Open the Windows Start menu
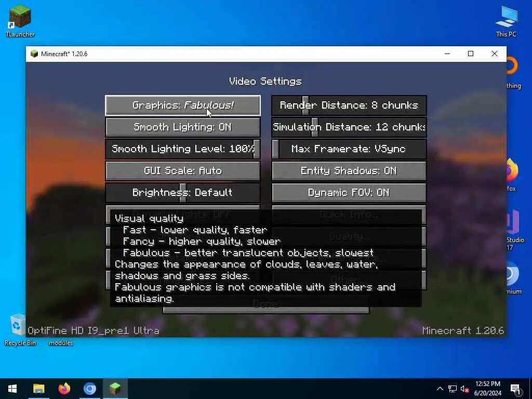The image size is (532, 399). [12, 389]
